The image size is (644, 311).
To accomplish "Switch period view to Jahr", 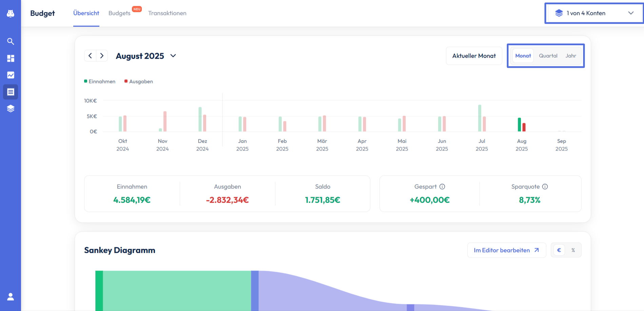I will pos(571,56).
